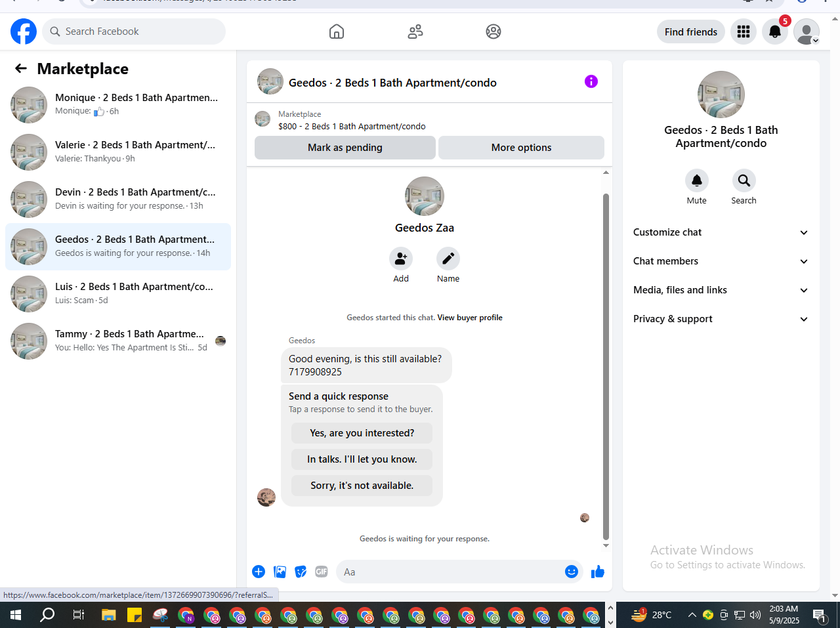Expand Privacy & support section

(x=721, y=319)
